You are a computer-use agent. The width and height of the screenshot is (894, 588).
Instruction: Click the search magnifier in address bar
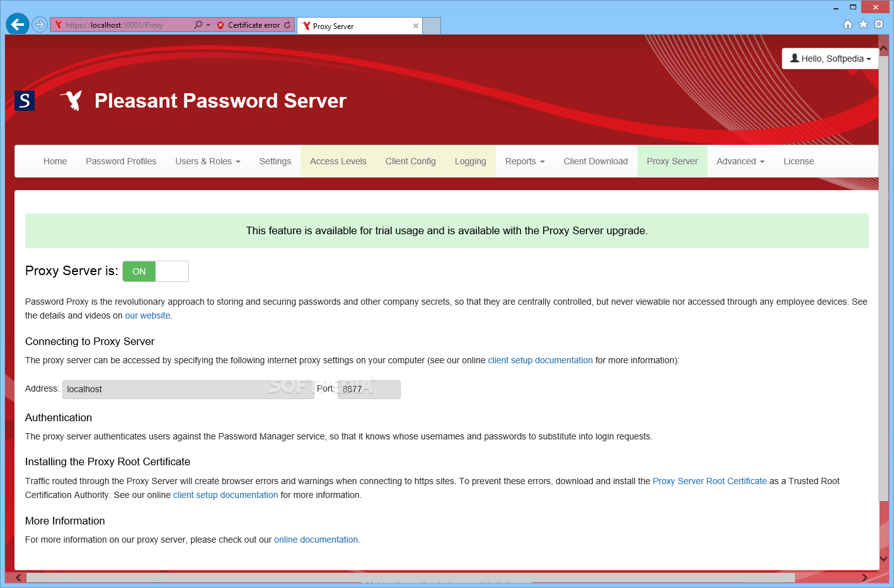tap(198, 25)
